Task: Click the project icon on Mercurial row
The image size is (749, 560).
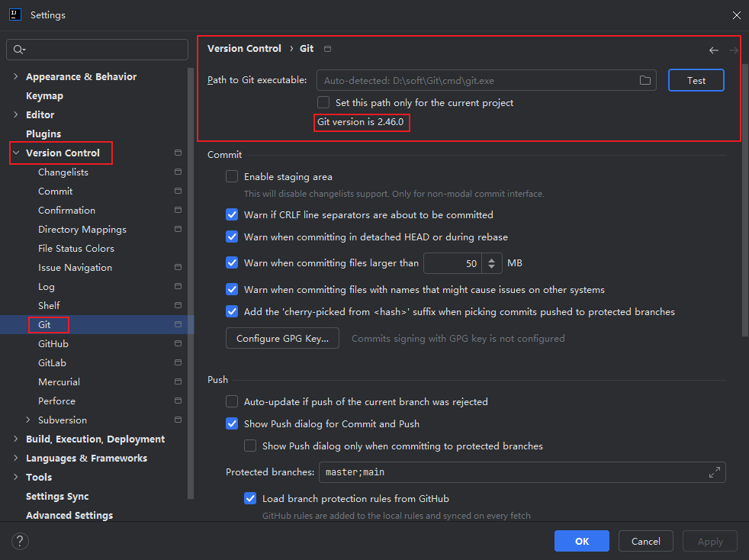Action: click(x=178, y=381)
